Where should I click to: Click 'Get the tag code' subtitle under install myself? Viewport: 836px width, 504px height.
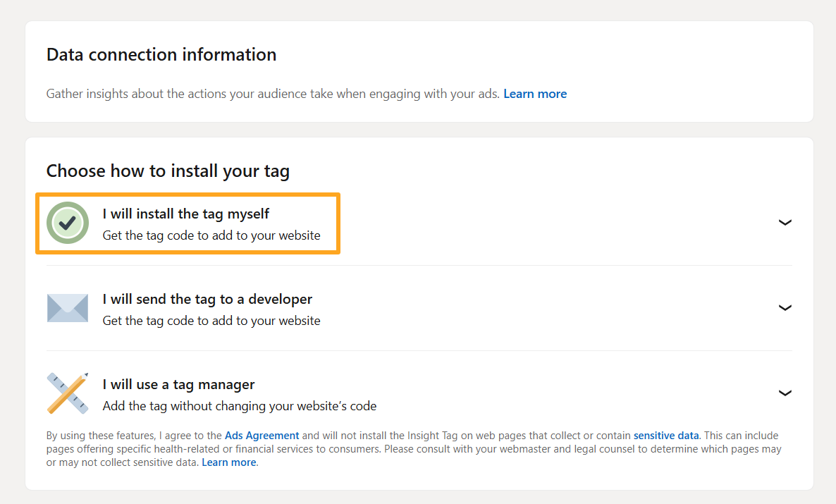[211, 235]
